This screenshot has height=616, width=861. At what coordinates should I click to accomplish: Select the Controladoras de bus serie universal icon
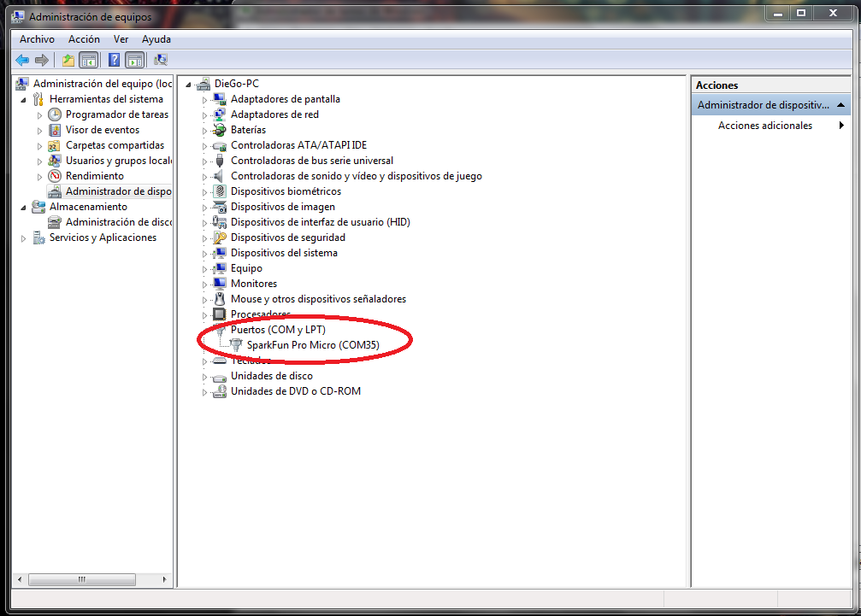coord(220,161)
